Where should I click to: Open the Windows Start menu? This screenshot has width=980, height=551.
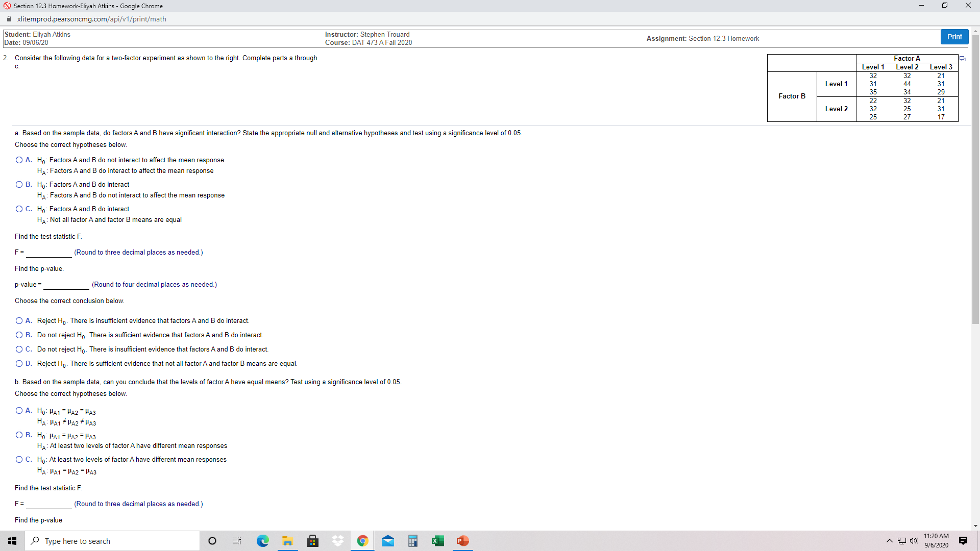point(12,541)
